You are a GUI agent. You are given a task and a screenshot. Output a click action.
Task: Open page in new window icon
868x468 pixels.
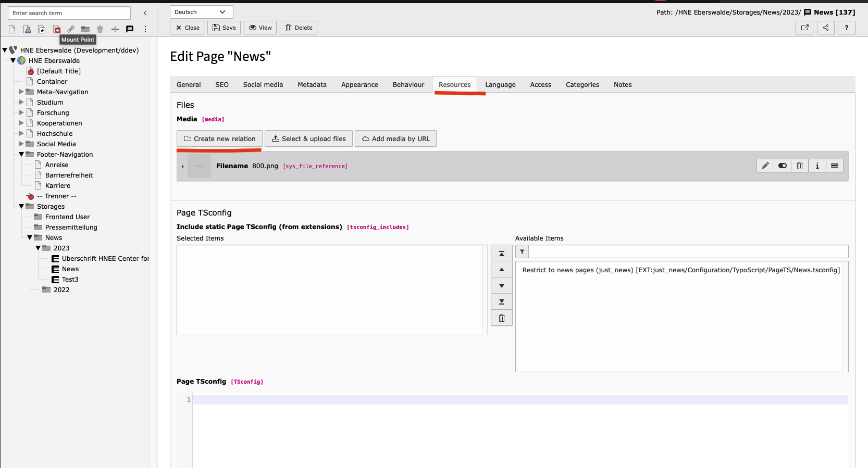pos(804,28)
